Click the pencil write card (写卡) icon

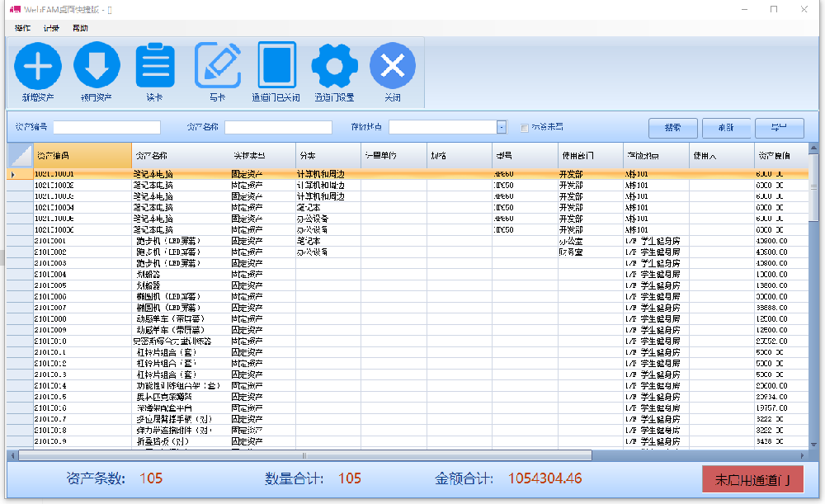click(217, 66)
